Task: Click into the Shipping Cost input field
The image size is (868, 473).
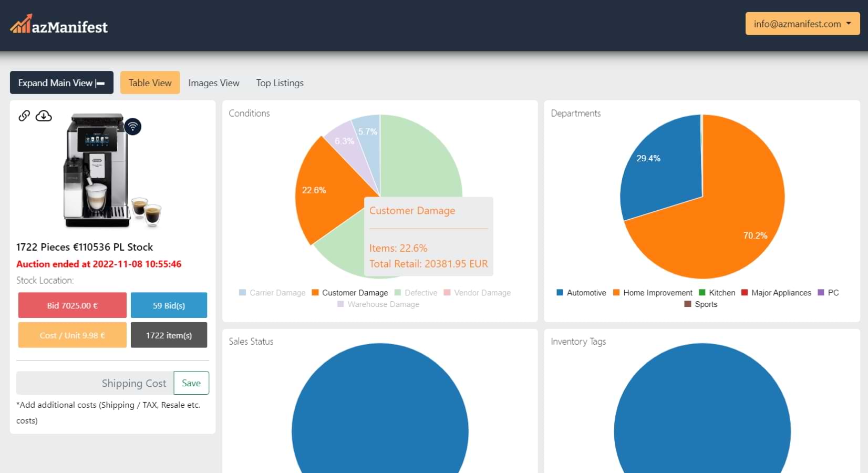Action: pos(95,383)
